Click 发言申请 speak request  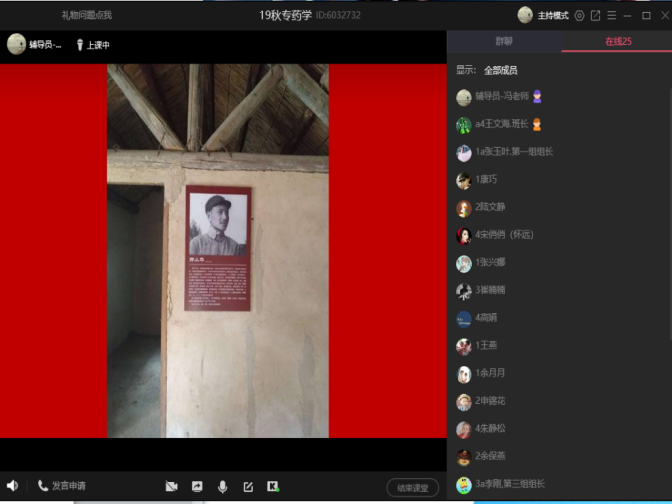pyautogui.click(x=61, y=486)
